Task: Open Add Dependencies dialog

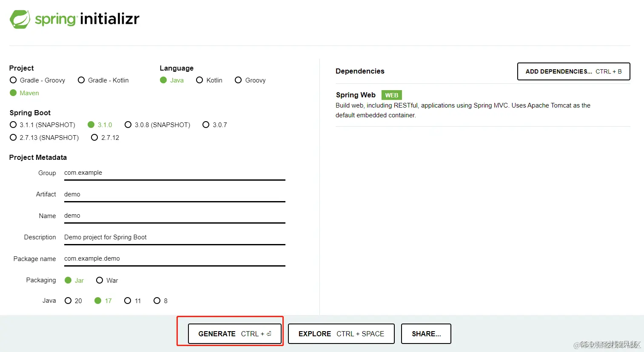Action: tap(573, 71)
